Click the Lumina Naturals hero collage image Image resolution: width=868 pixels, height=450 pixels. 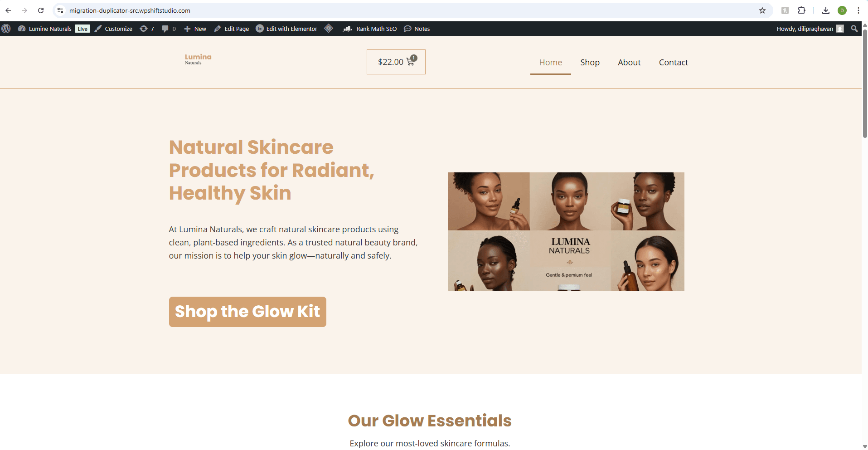coord(566,231)
